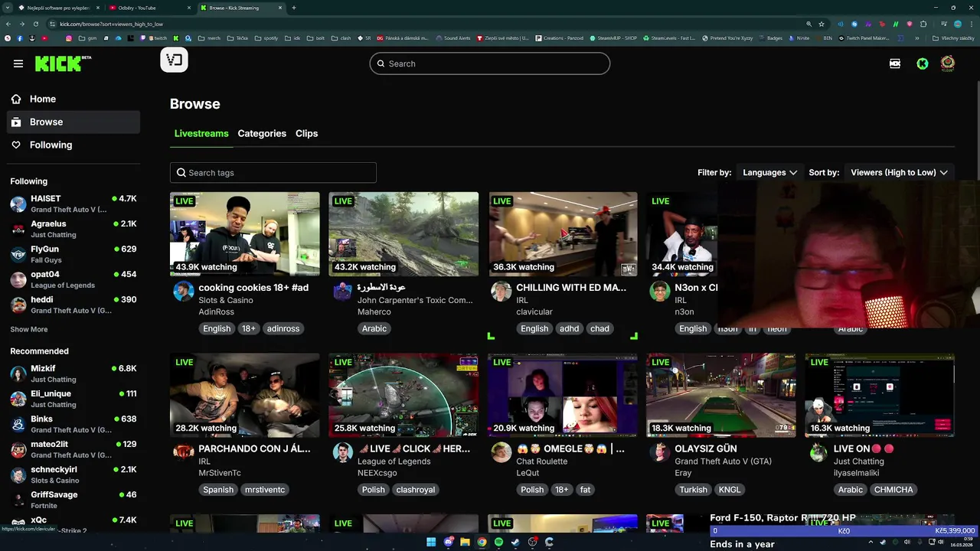Open Steam from the taskbar

click(x=515, y=542)
